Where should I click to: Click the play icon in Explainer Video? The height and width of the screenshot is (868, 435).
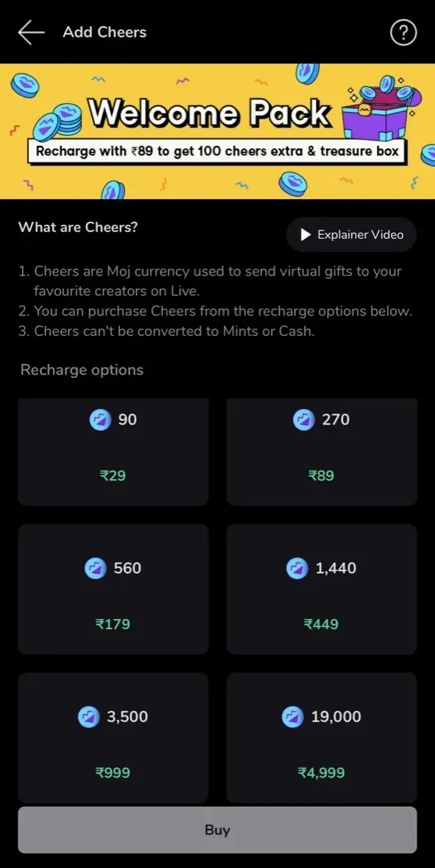coord(305,235)
